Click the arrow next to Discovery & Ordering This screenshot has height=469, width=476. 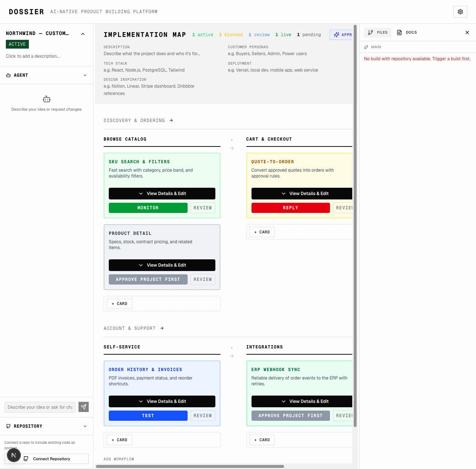click(171, 121)
